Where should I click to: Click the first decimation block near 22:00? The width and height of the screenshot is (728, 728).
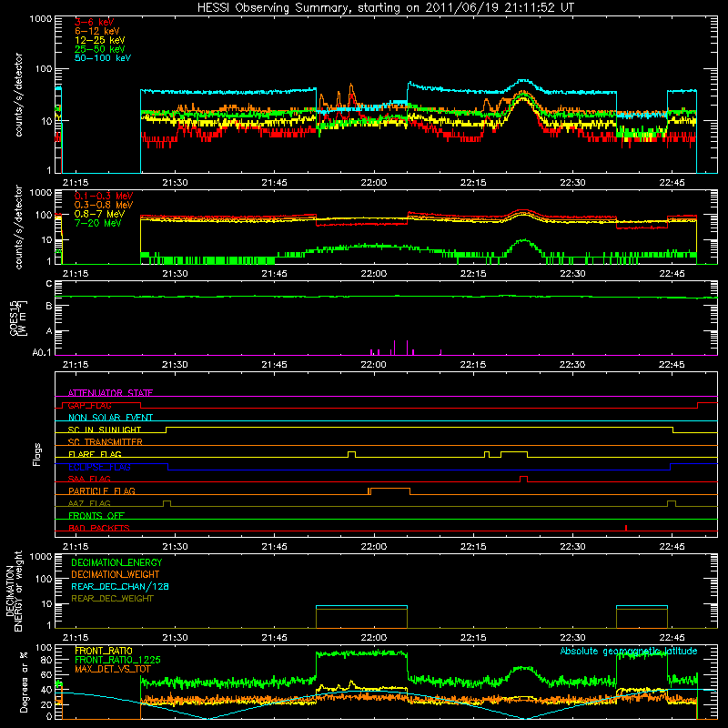(x=361, y=617)
